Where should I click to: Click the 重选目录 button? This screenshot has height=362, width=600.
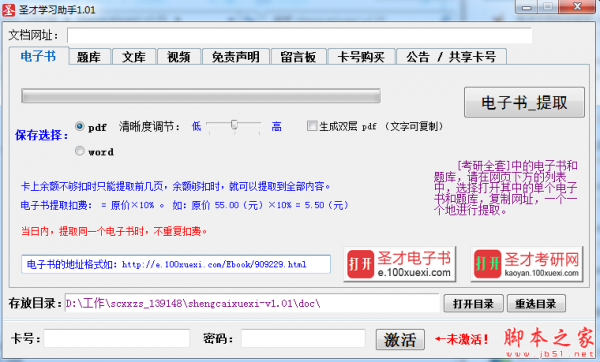(536, 304)
